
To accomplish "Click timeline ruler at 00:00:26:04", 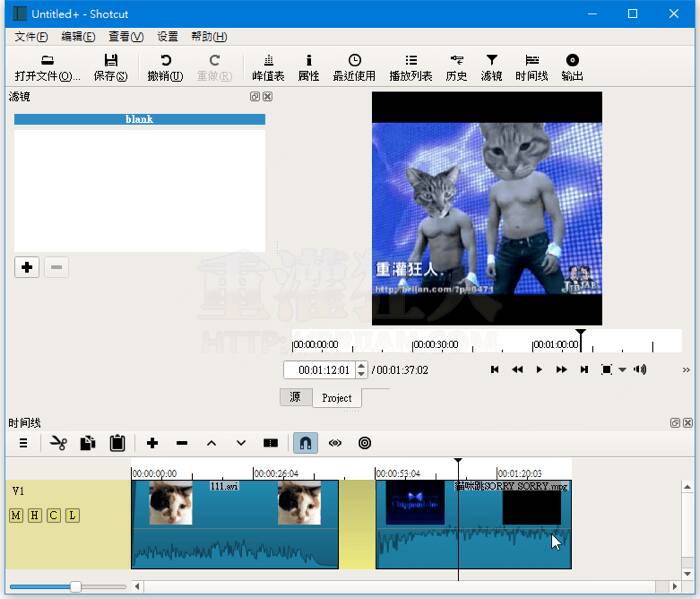I will pos(254,474).
